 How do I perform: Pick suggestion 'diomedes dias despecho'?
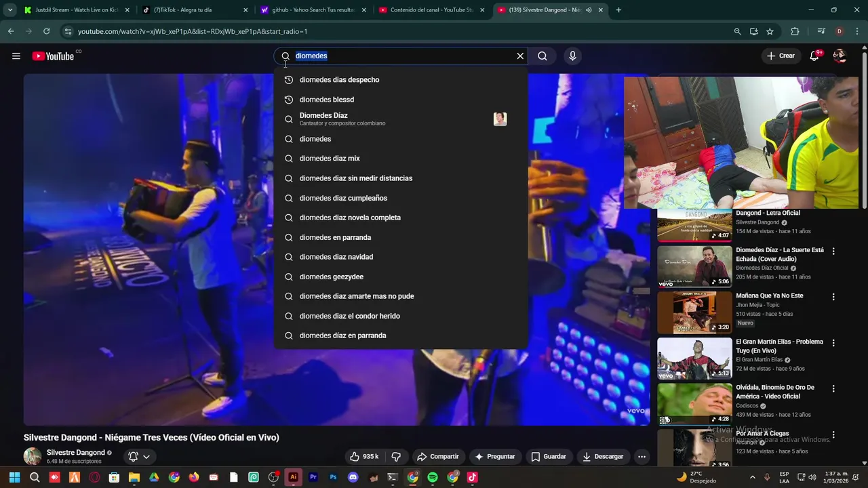401,80
